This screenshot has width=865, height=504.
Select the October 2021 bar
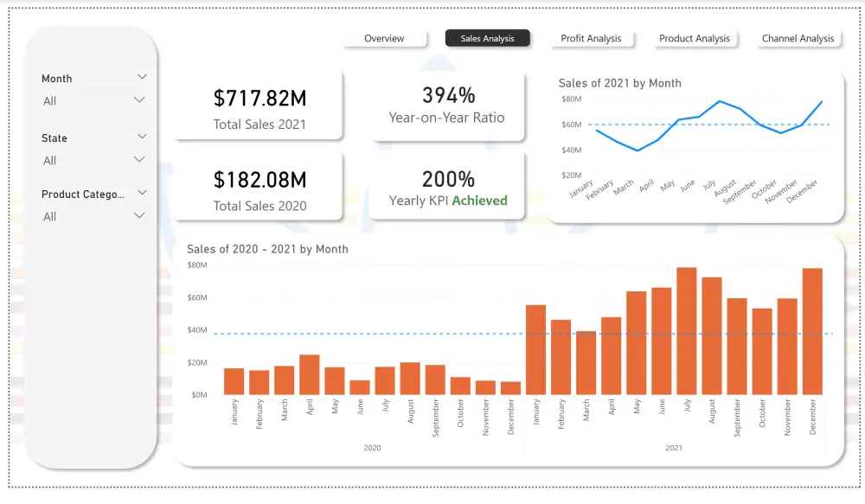point(762,352)
